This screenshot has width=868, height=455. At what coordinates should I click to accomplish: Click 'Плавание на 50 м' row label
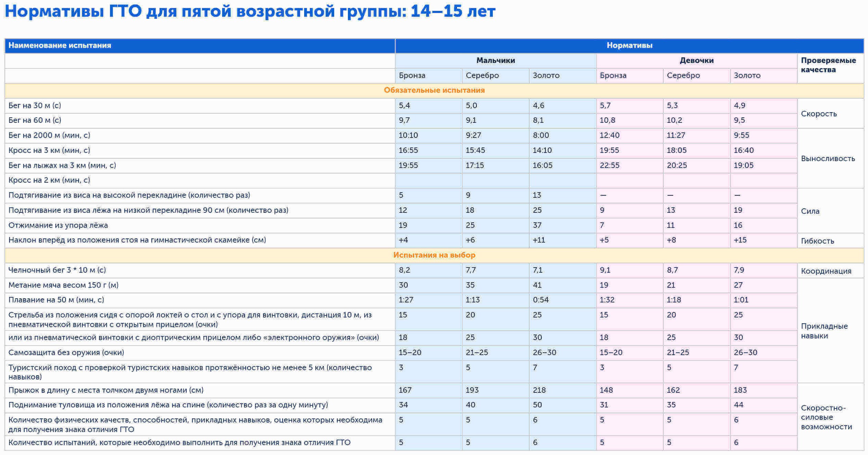tap(56, 300)
